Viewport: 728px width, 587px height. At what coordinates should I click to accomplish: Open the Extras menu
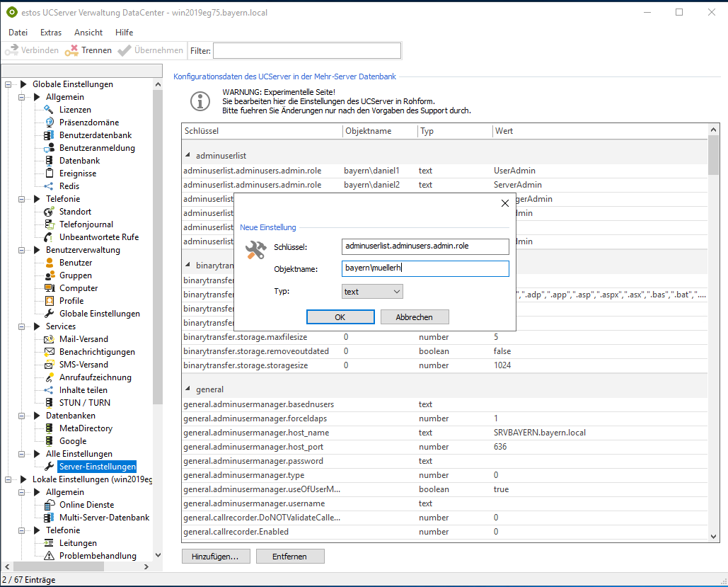[x=51, y=33]
